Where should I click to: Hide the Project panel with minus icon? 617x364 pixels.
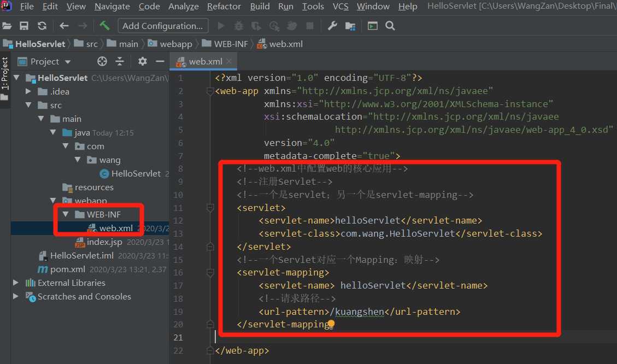click(160, 61)
